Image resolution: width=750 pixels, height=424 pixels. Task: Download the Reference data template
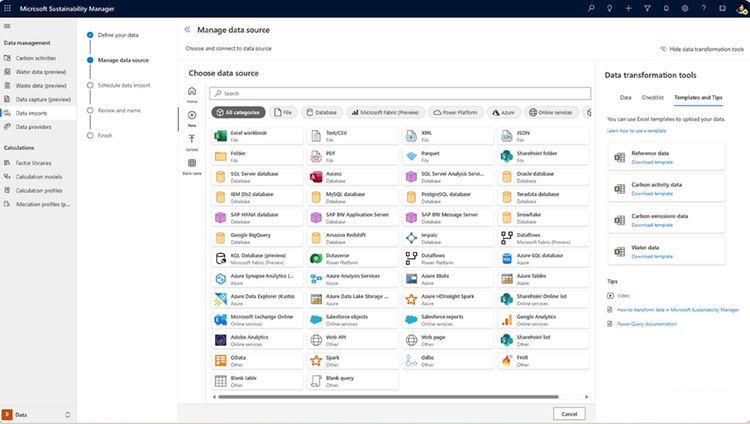(x=652, y=162)
